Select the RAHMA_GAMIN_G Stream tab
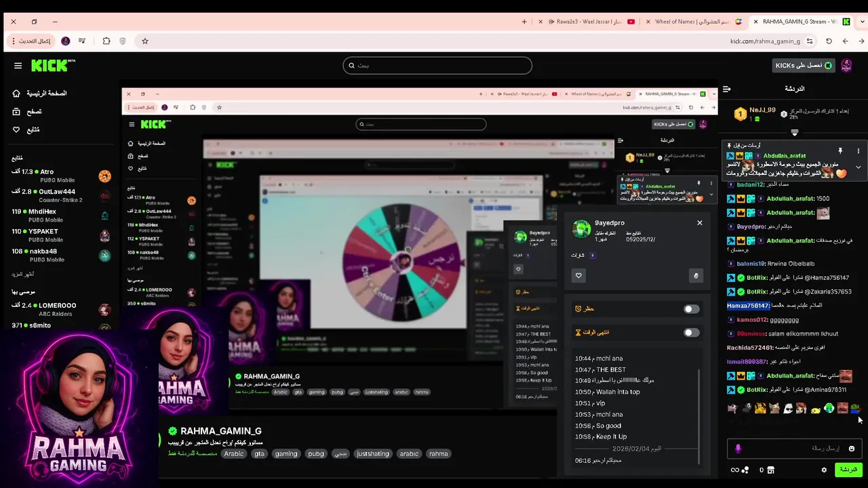 800,22
